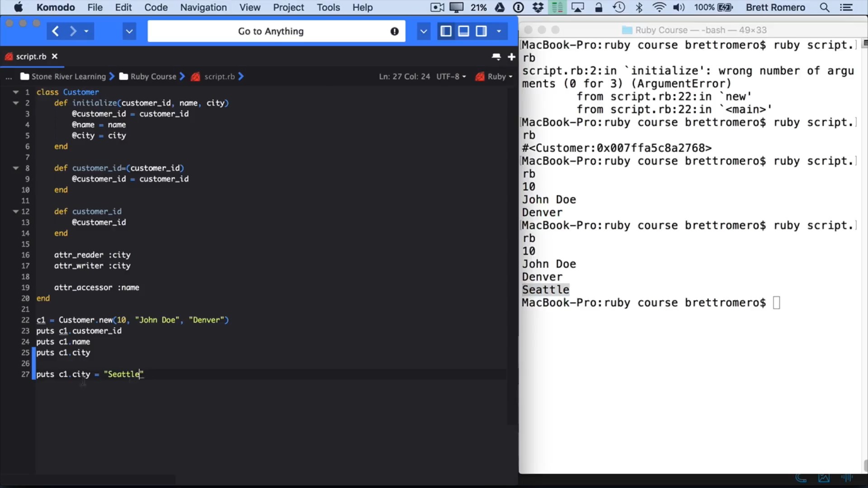Toggle the left side pane
868x488 pixels.
coord(446,31)
